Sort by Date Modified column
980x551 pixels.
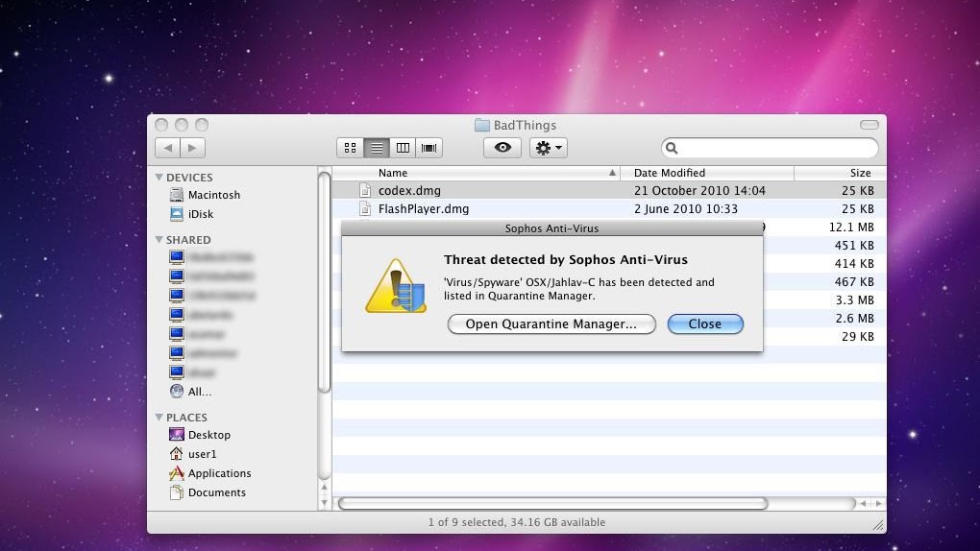coord(707,173)
